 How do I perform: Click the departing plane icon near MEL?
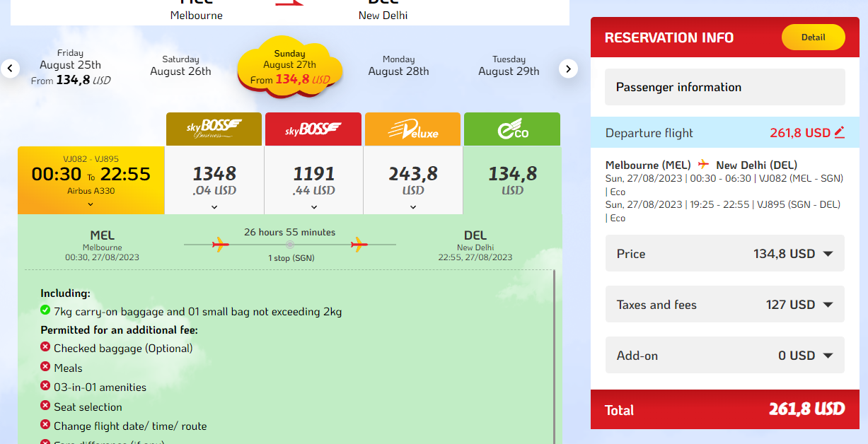[x=221, y=245]
